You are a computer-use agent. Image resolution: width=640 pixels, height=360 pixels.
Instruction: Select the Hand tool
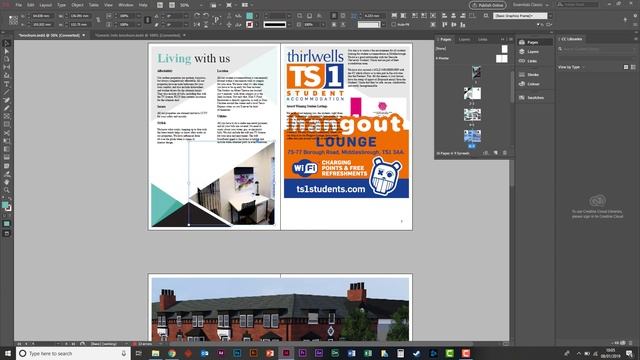tap(7, 182)
